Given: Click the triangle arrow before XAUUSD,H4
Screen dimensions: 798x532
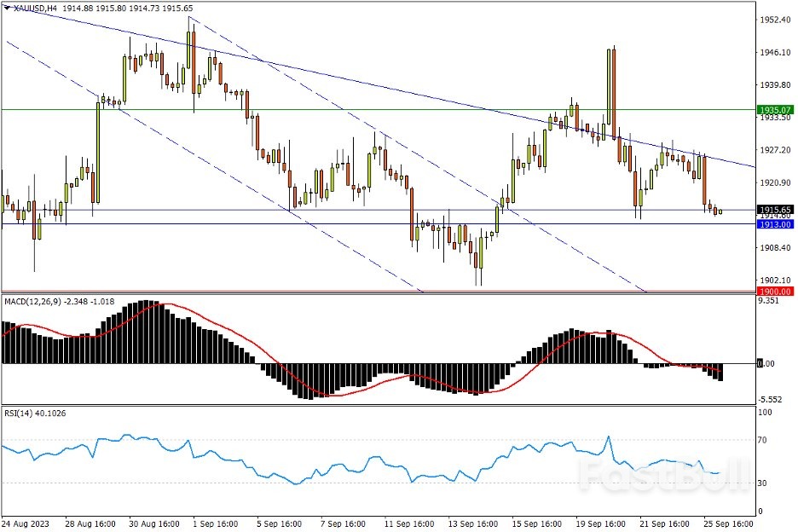Looking at the screenshot, I should [7, 9].
